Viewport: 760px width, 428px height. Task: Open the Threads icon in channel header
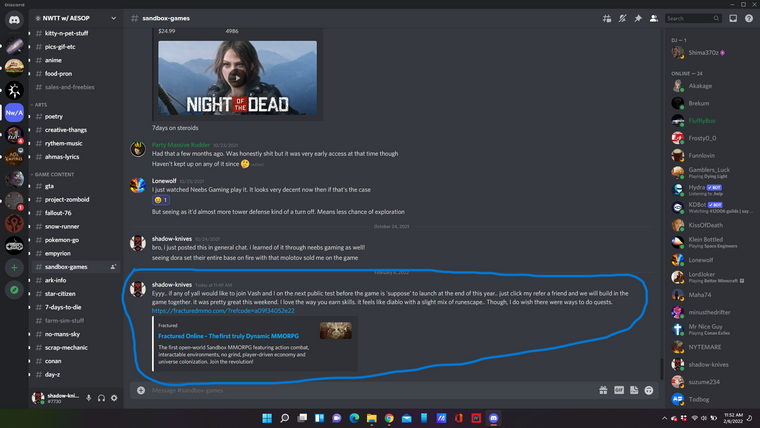[x=607, y=18]
